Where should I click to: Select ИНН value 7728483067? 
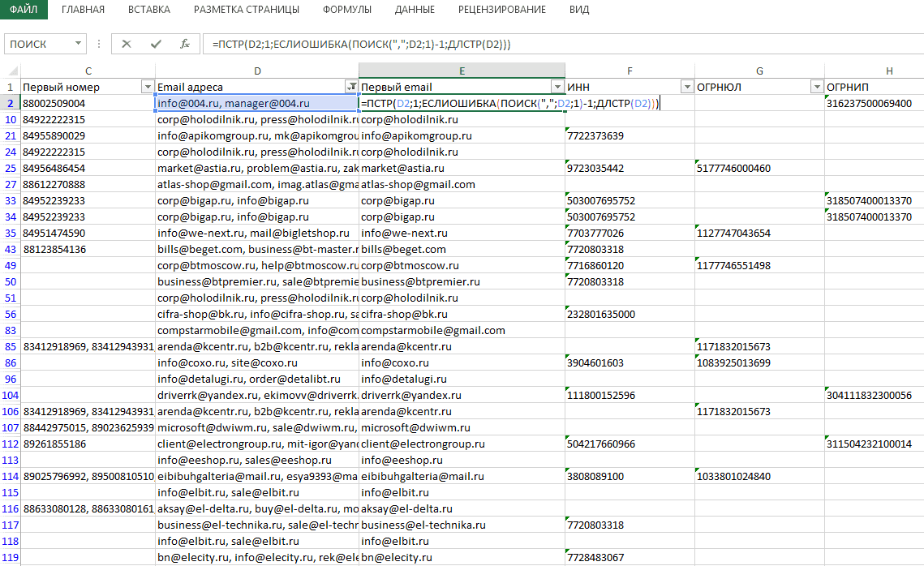pyautogui.click(x=630, y=557)
